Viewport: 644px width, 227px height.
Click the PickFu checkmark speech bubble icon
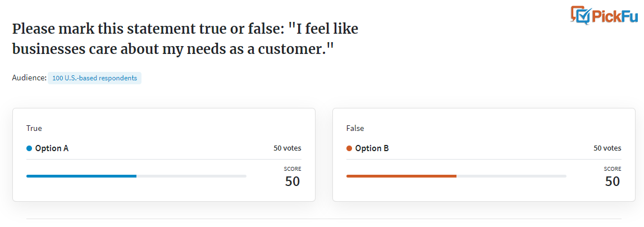tap(580, 15)
